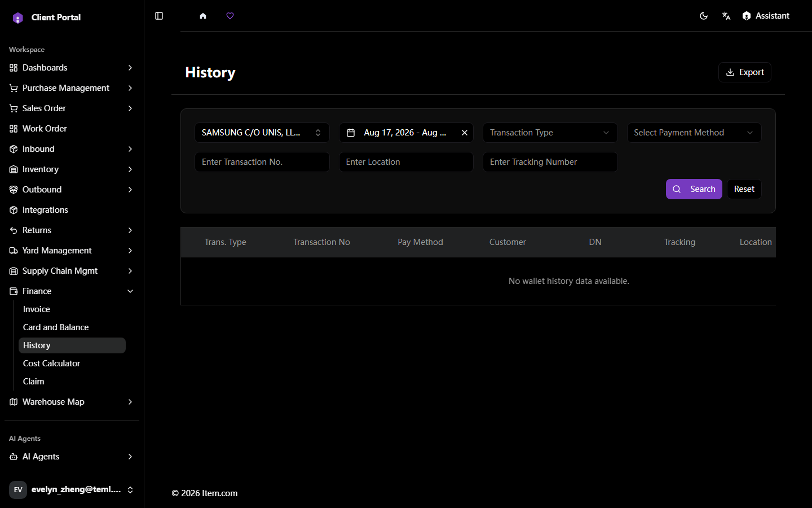Click the Pay Method column header
Image resolution: width=812 pixels, height=508 pixels.
click(x=420, y=242)
